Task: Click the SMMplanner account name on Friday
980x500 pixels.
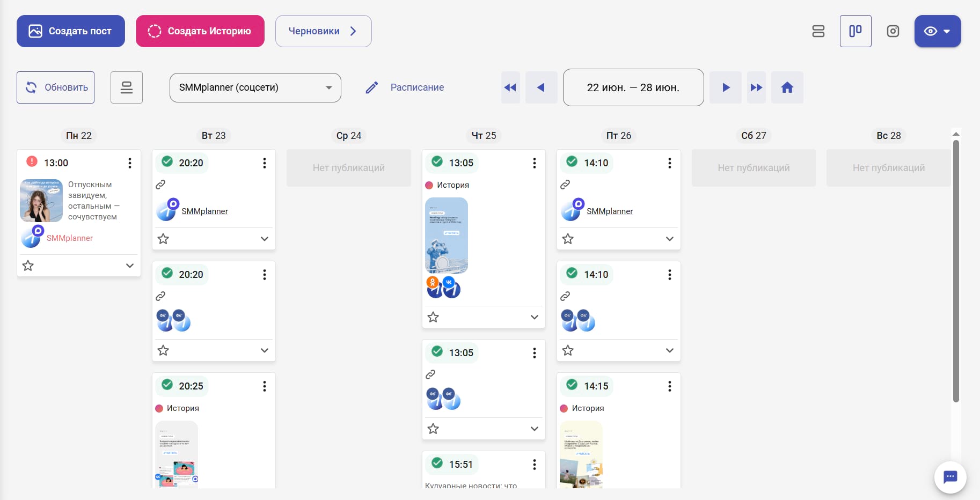Action: (x=610, y=211)
